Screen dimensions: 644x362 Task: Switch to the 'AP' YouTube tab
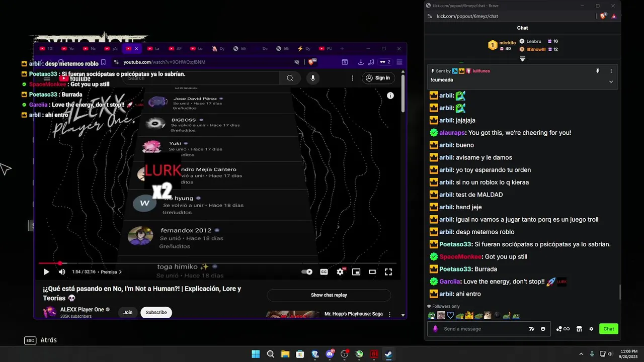coord(175,49)
